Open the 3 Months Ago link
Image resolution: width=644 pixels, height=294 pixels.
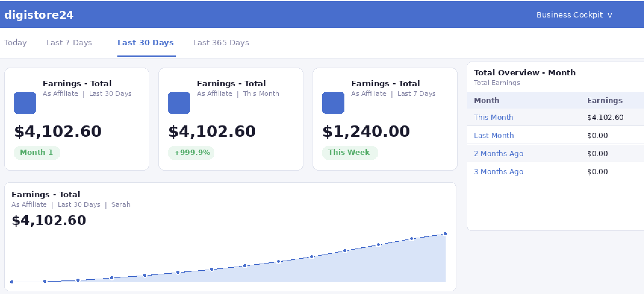[x=499, y=172]
